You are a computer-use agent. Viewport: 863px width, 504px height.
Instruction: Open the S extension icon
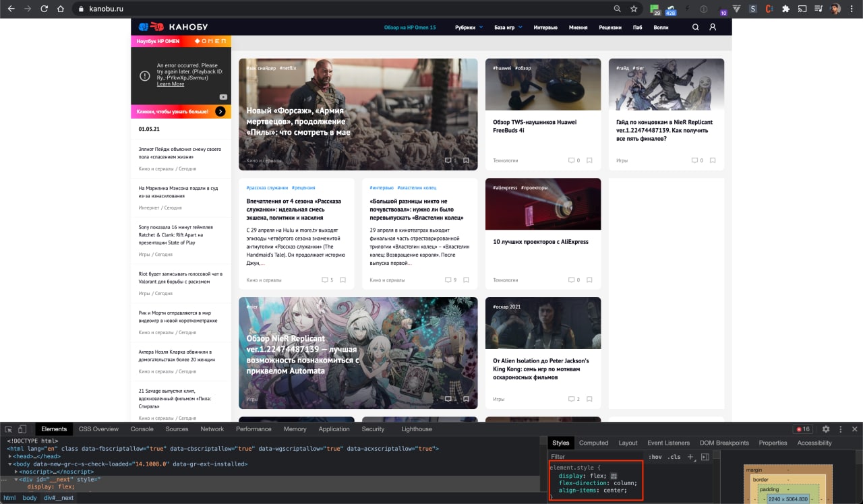coord(752,9)
